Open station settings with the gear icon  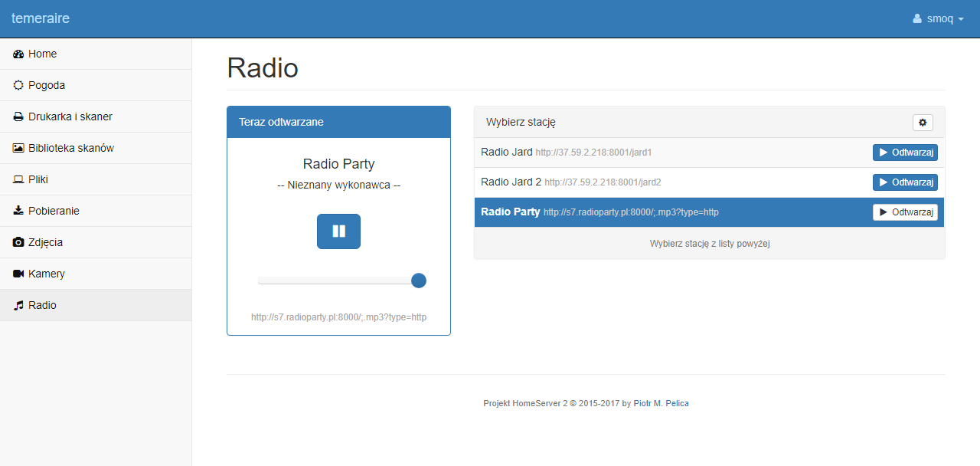pyautogui.click(x=923, y=123)
